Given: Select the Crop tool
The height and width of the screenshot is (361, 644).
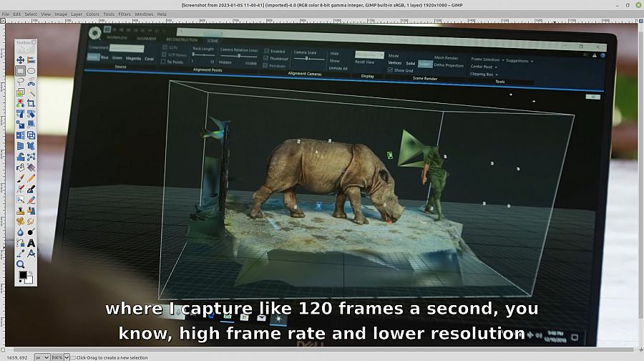Looking at the screenshot, I should (x=31, y=103).
